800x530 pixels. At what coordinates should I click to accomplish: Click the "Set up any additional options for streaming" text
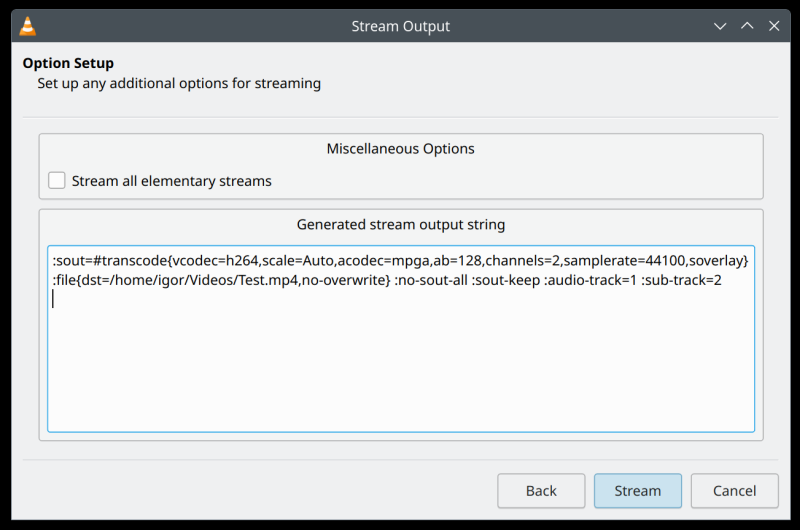(x=179, y=83)
